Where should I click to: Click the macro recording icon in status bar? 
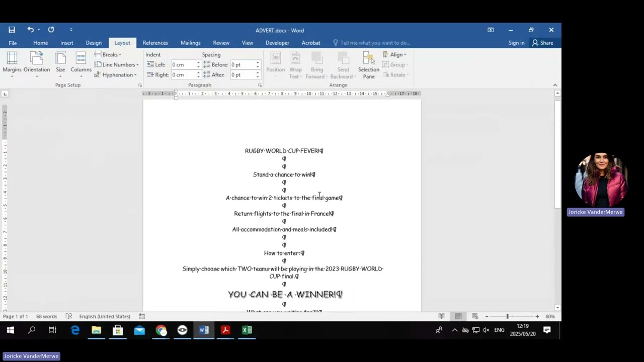click(142, 316)
